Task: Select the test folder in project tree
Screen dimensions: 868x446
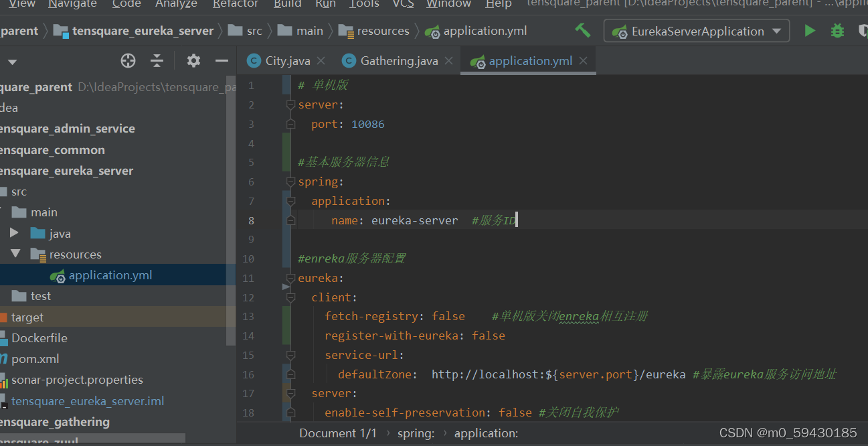Action: (31, 296)
